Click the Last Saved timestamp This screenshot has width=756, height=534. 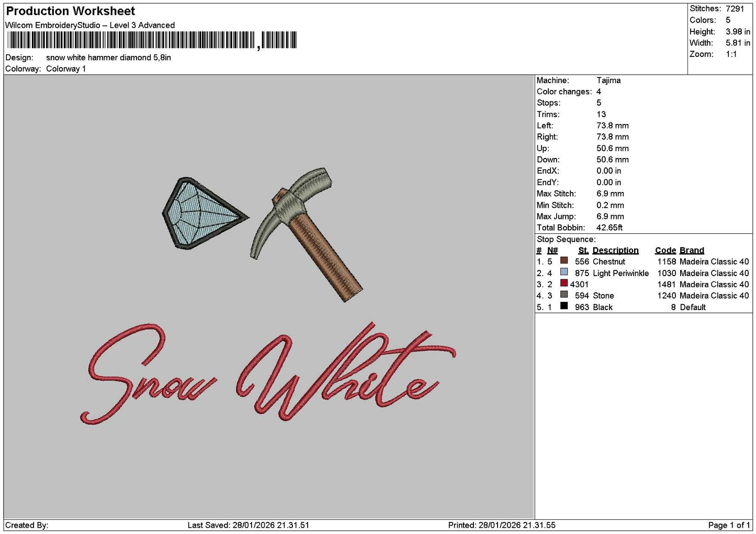coord(249,525)
